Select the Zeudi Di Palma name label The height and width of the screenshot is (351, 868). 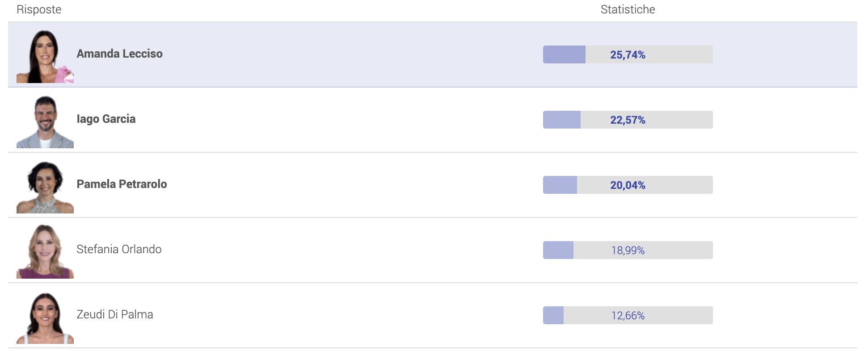[115, 314]
